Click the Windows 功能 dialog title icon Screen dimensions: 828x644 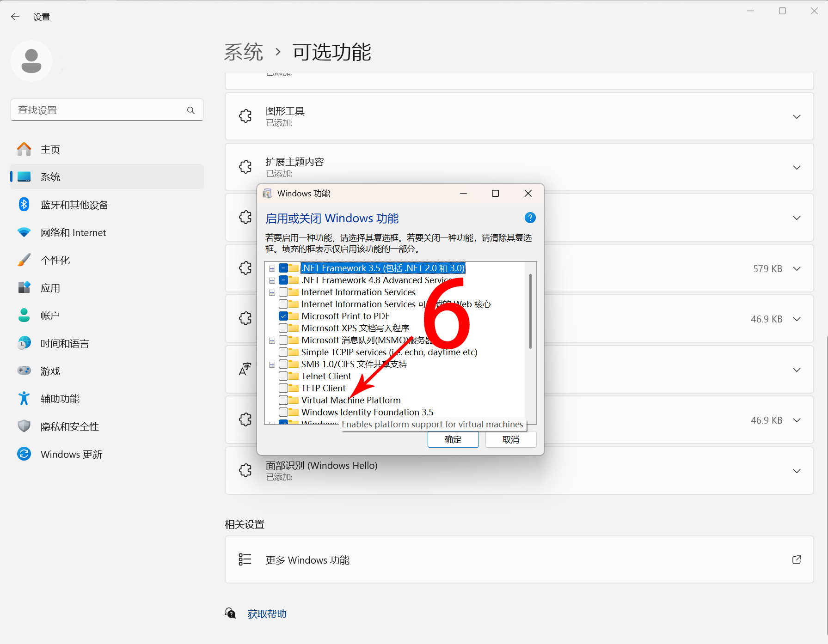click(x=267, y=193)
